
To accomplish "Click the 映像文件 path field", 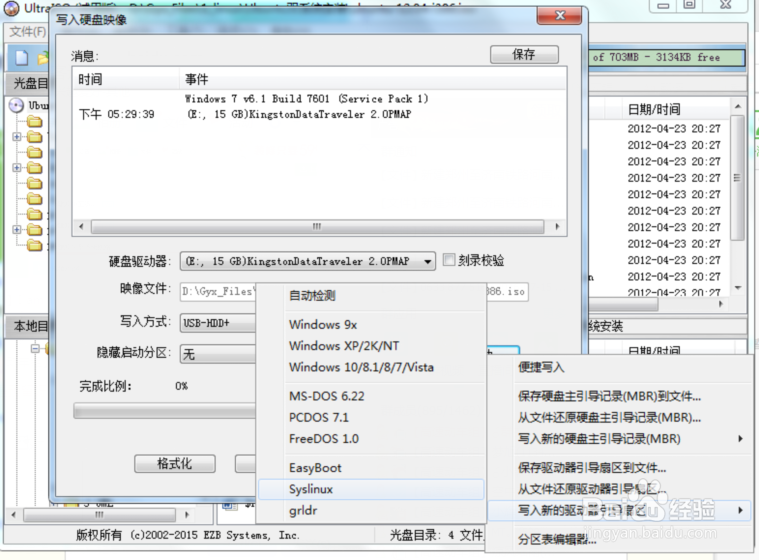I will (218, 291).
